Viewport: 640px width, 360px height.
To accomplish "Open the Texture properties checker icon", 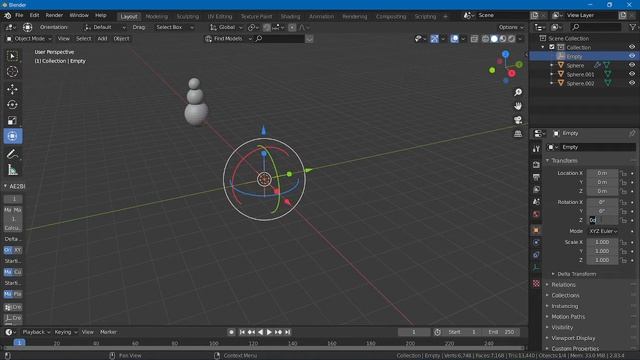I will click(x=536, y=283).
